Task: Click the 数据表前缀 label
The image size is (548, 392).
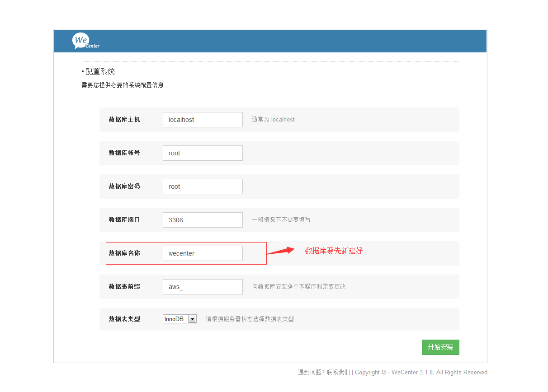Action: tap(124, 287)
